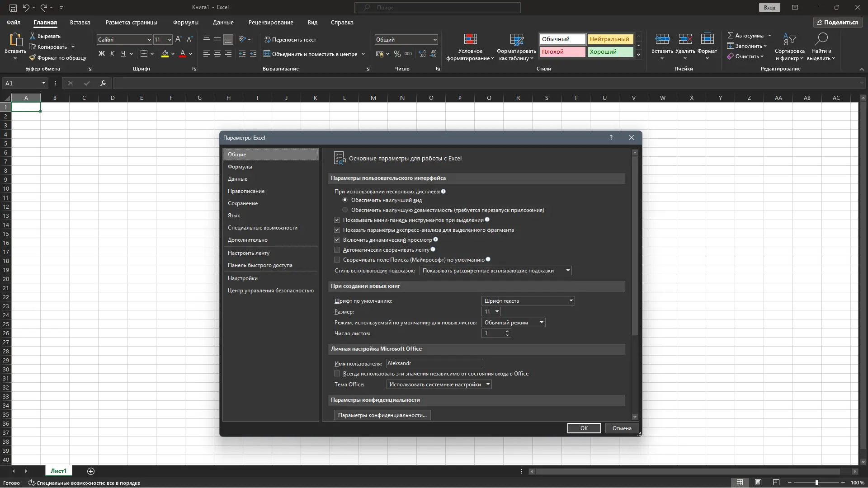Switch to Page Layout view icon

click(x=758, y=483)
